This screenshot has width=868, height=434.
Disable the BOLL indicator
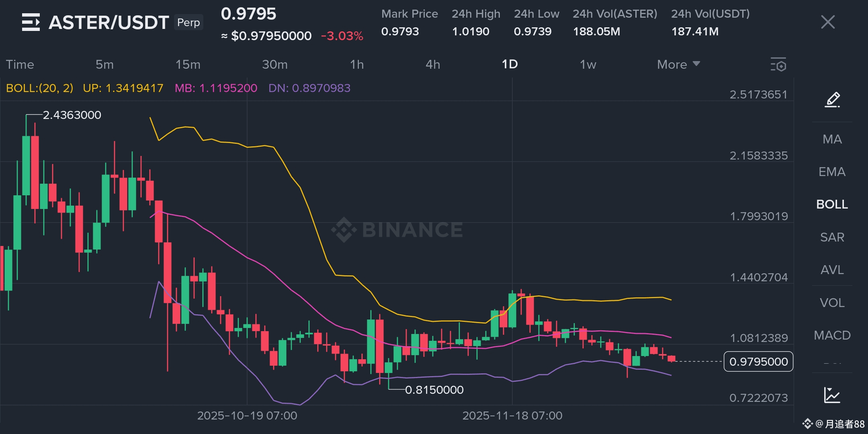point(832,205)
